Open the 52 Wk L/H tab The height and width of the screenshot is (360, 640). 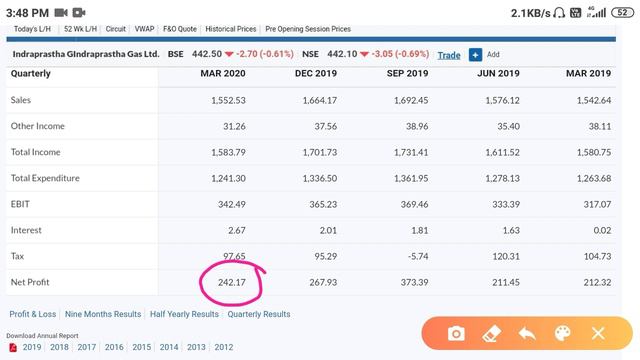(80, 29)
